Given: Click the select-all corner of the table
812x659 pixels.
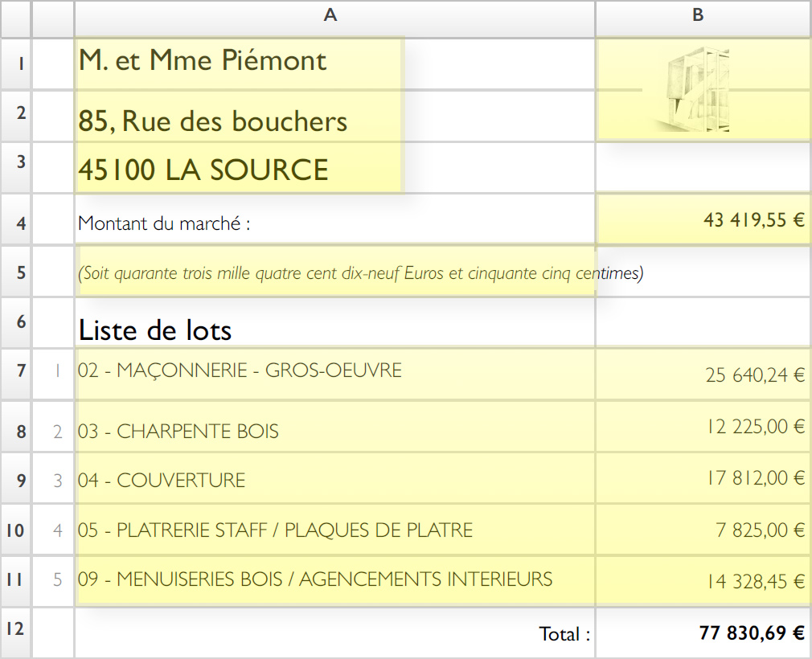Looking at the screenshot, I should 16,16.
